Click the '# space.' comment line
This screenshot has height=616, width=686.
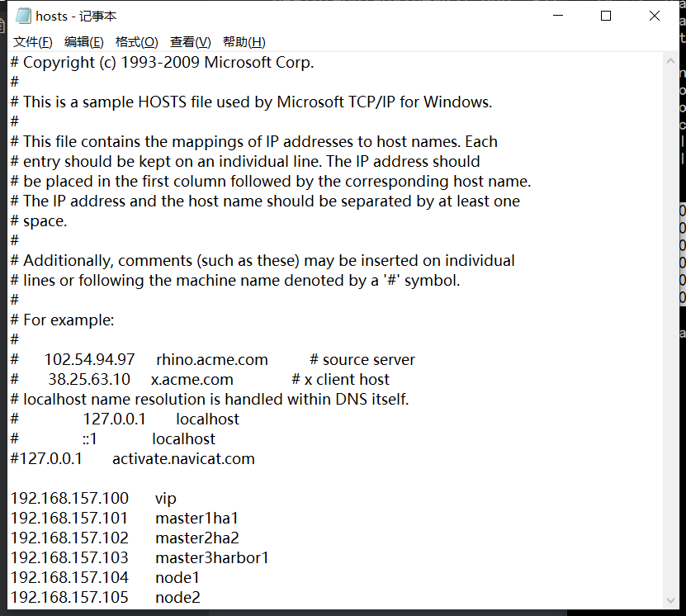click(39, 221)
